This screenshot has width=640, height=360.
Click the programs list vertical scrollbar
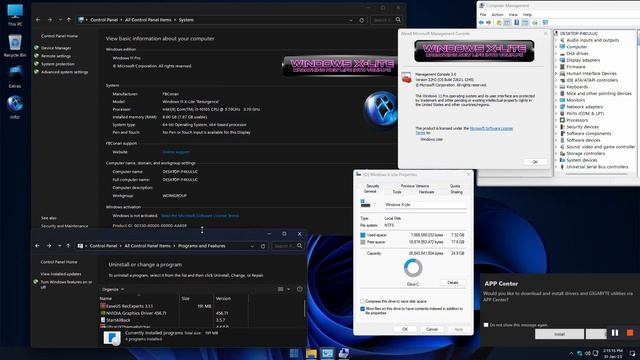[x=304, y=309]
